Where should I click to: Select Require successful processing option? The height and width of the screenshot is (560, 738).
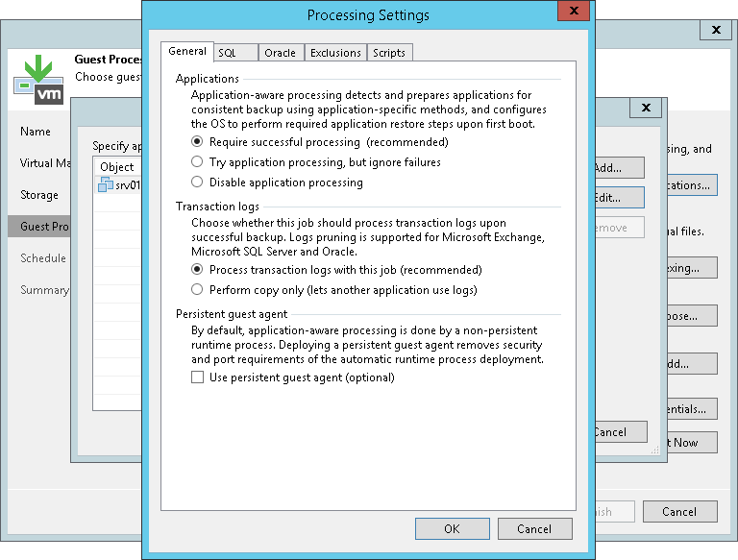197,141
